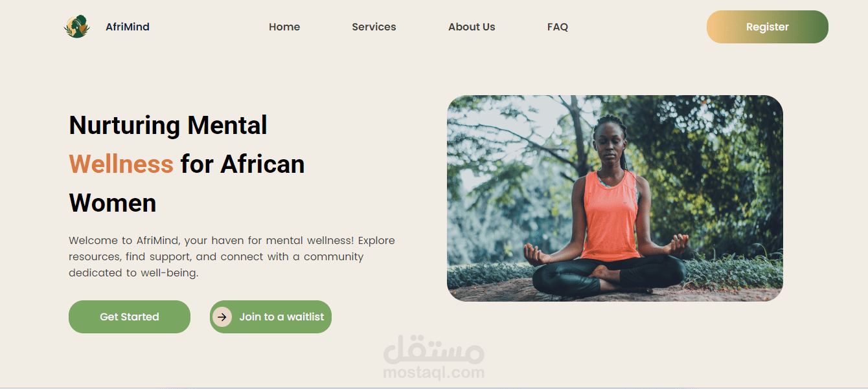Click the Women heading word

pyautogui.click(x=113, y=203)
